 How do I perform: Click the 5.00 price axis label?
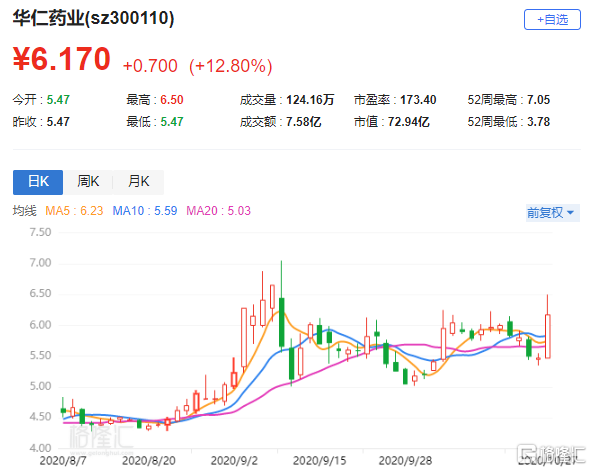point(40,386)
